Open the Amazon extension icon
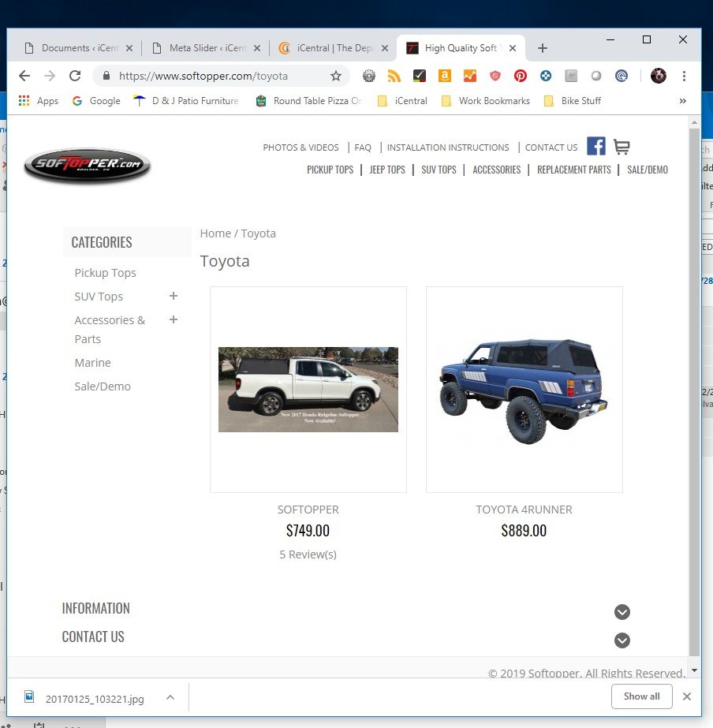 tap(445, 76)
